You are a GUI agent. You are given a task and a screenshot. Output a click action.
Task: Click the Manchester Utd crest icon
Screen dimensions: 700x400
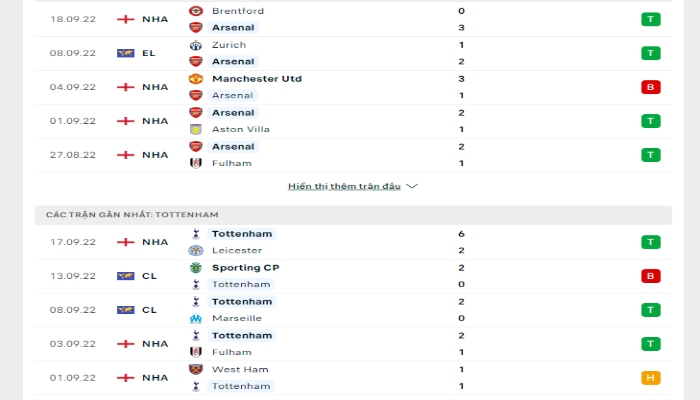coord(196,79)
